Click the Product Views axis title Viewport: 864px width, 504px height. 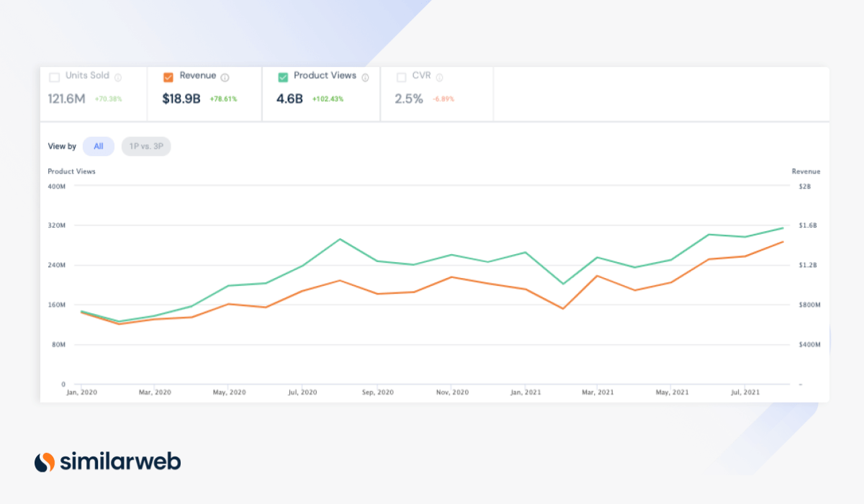(x=71, y=171)
